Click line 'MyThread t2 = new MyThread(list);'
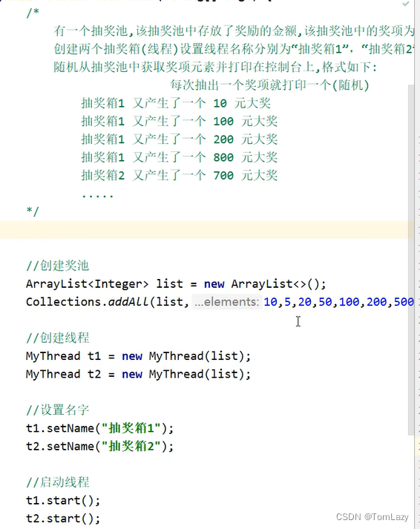 [x=138, y=374]
